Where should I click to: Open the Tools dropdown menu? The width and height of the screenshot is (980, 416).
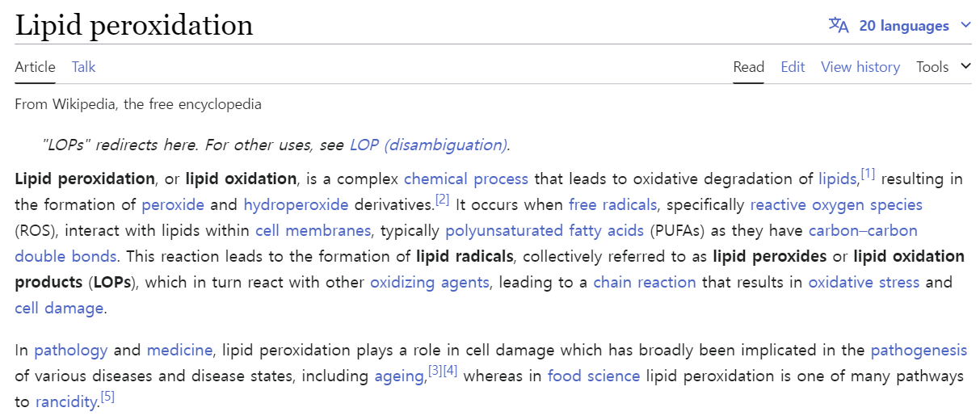point(943,67)
